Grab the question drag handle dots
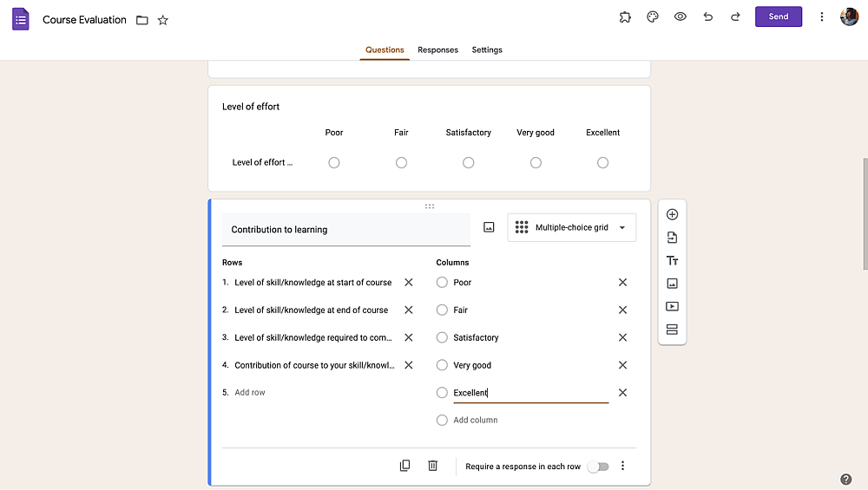The height and width of the screenshot is (490, 868). pyautogui.click(x=430, y=206)
